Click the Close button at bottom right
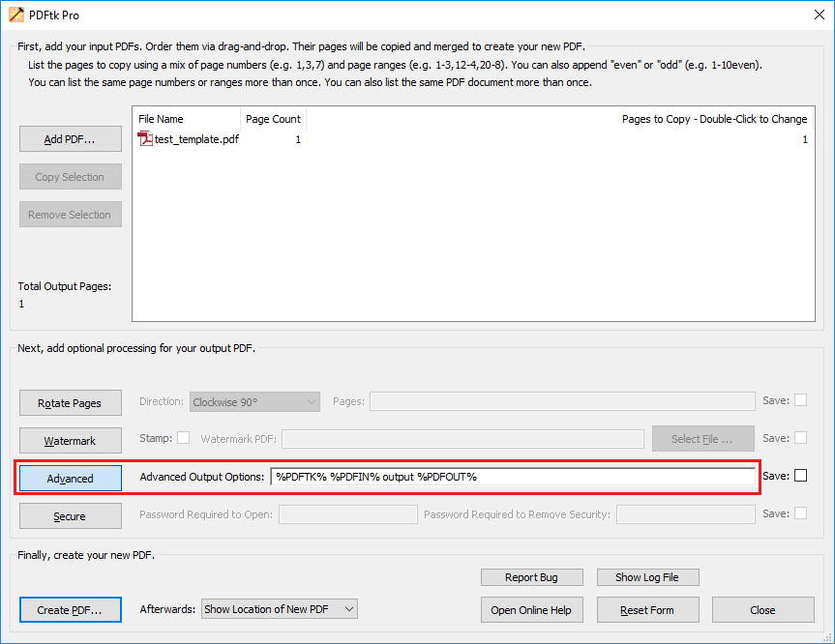 pos(763,610)
